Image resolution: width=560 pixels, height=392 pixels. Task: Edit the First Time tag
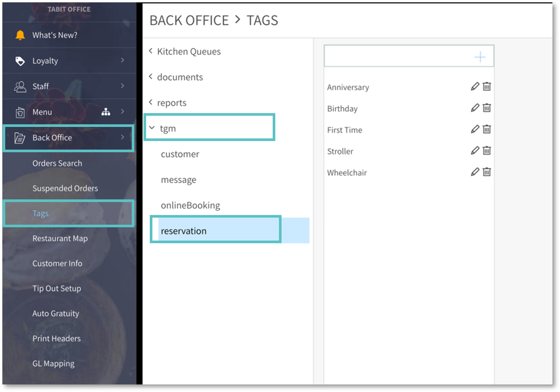475,129
